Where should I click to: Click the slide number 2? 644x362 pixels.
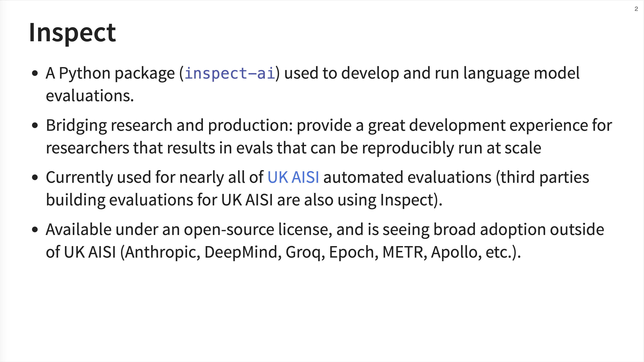point(636,9)
